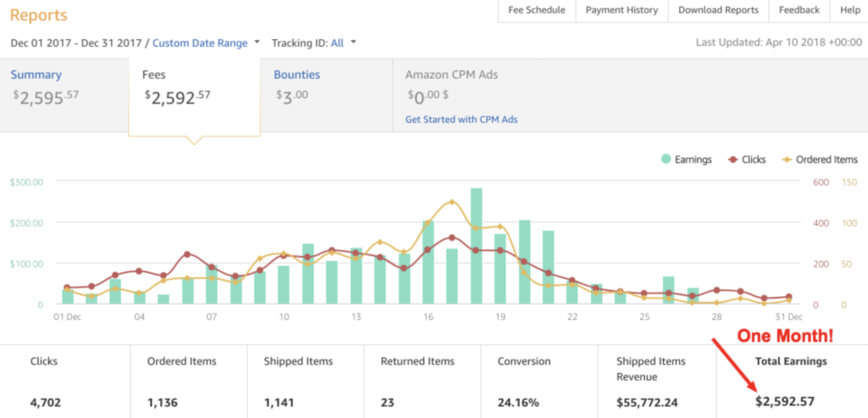Click the yellow Ordered Items legend marker
Image resolution: width=868 pixels, height=418 pixels.
tap(787, 159)
